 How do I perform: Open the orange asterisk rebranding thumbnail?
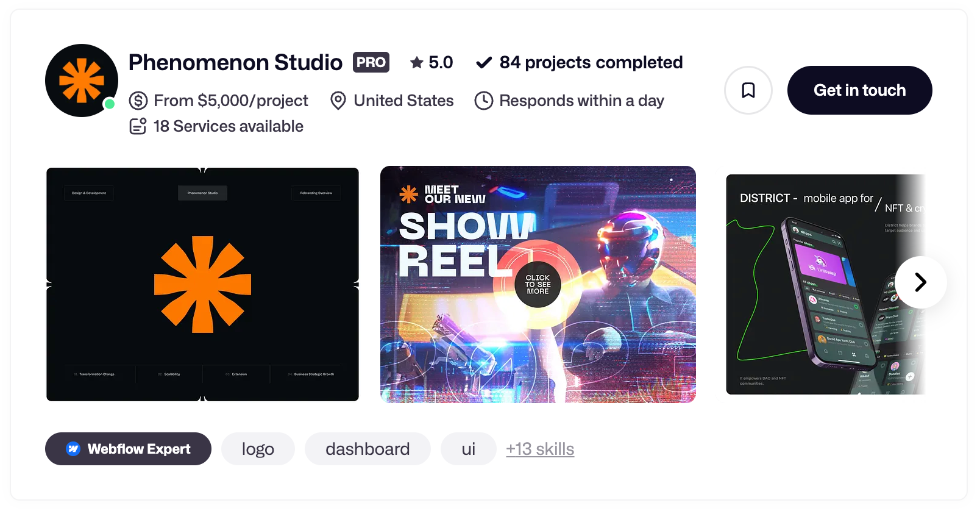coord(202,284)
